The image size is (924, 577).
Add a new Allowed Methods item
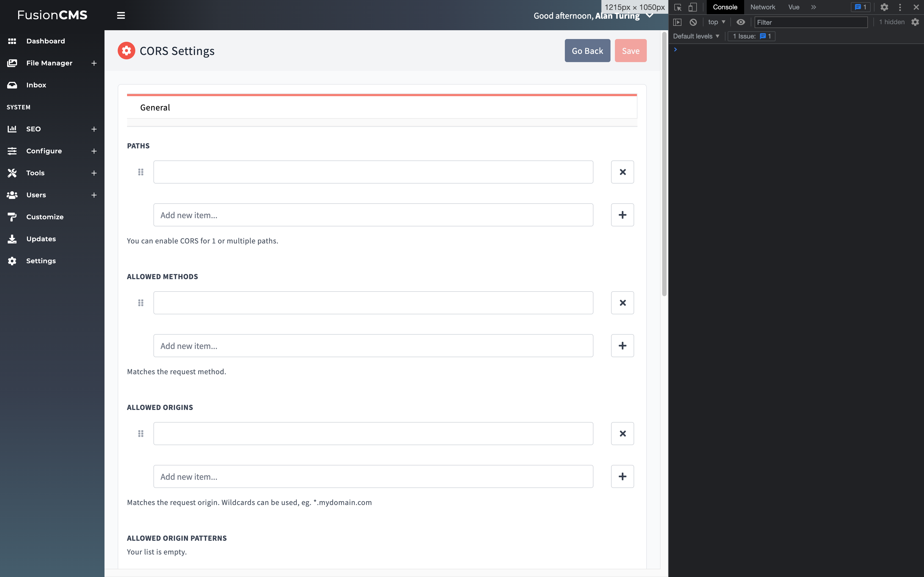coord(622,345)
